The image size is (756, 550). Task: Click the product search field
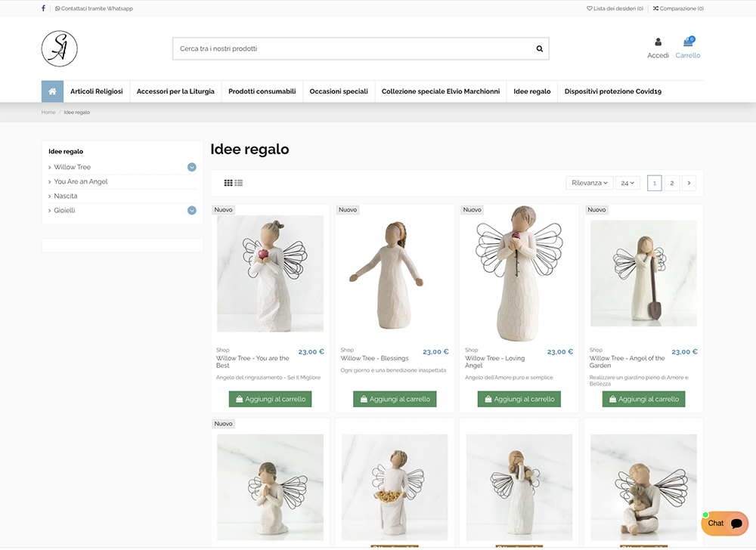(352, 49)
